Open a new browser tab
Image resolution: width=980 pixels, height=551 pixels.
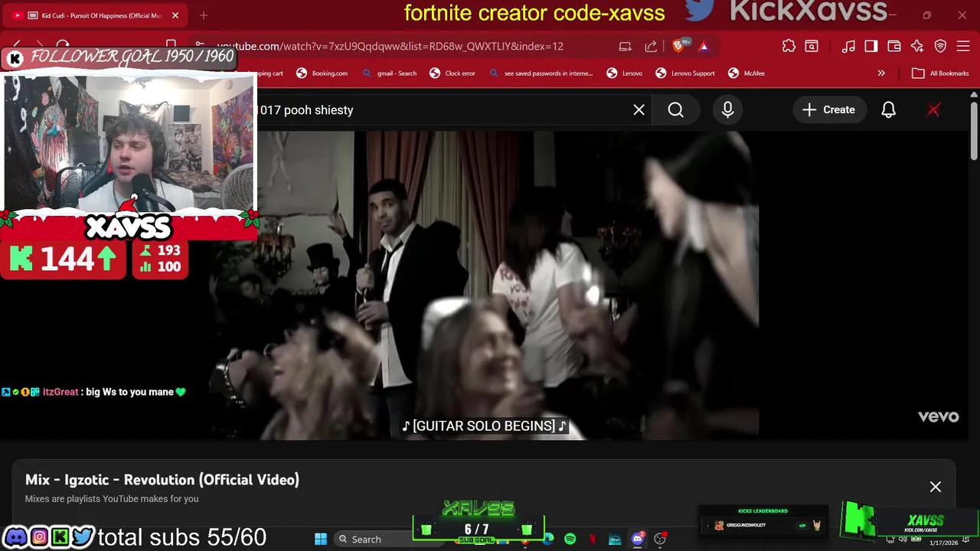(x=204, y=15)
